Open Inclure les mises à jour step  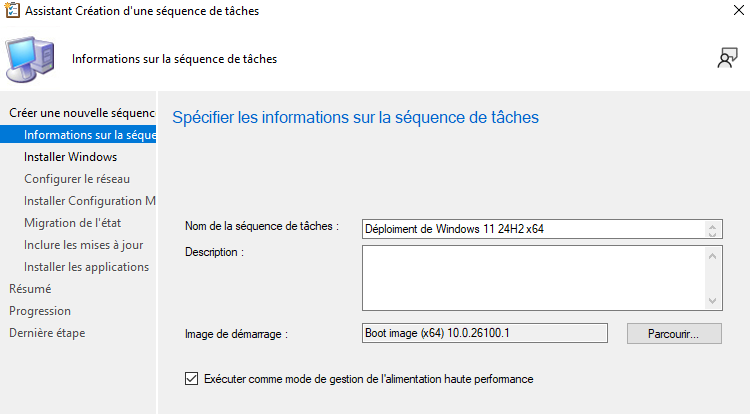[x=83, y=245]
